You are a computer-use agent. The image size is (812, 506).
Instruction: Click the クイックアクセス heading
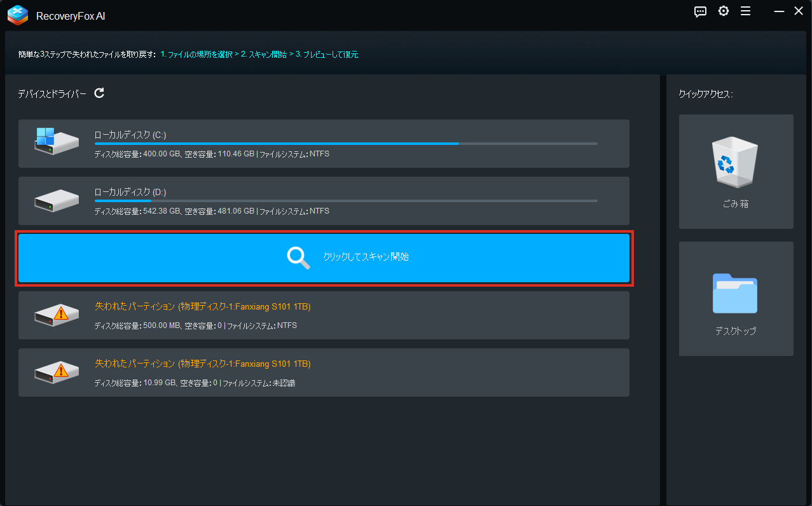(706, 94)
